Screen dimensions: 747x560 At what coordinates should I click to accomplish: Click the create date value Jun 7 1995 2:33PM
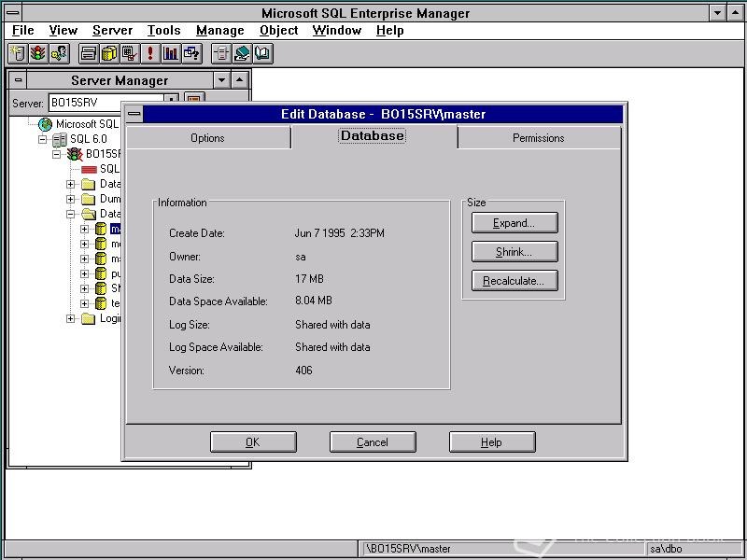(x=340, y=233)
